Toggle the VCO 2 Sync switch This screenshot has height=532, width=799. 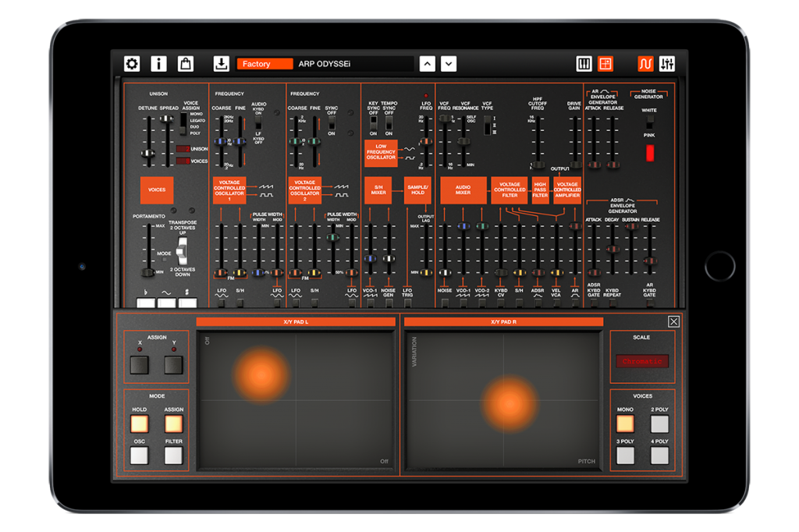(x=332, y=122)
